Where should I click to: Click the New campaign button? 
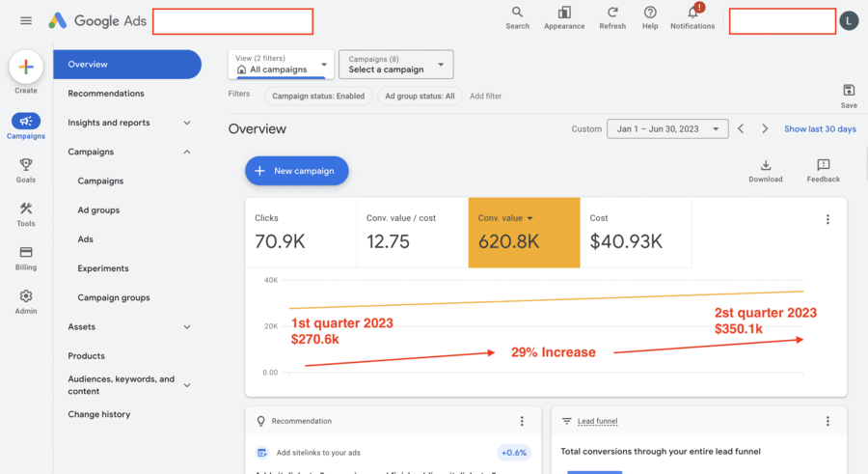296,171
